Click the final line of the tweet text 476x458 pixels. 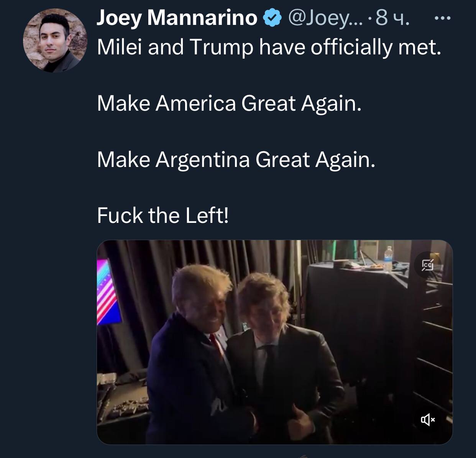click(x=163, y=215)
